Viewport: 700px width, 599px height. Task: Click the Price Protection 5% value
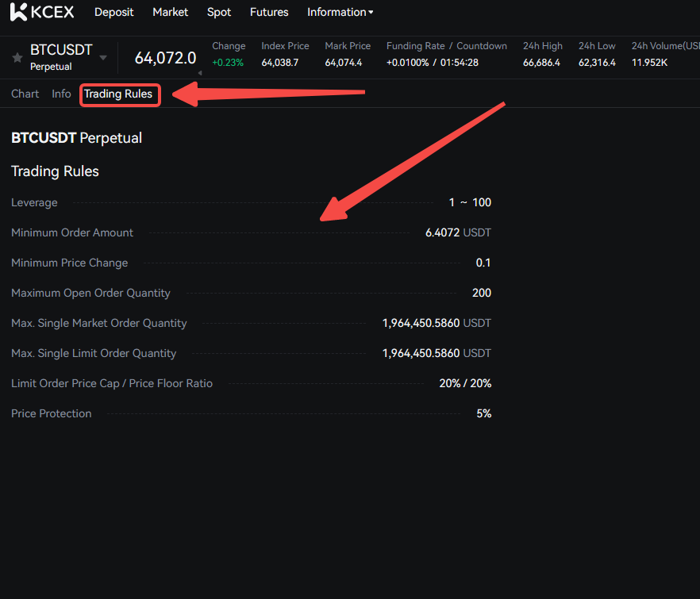tap(483, 413)
